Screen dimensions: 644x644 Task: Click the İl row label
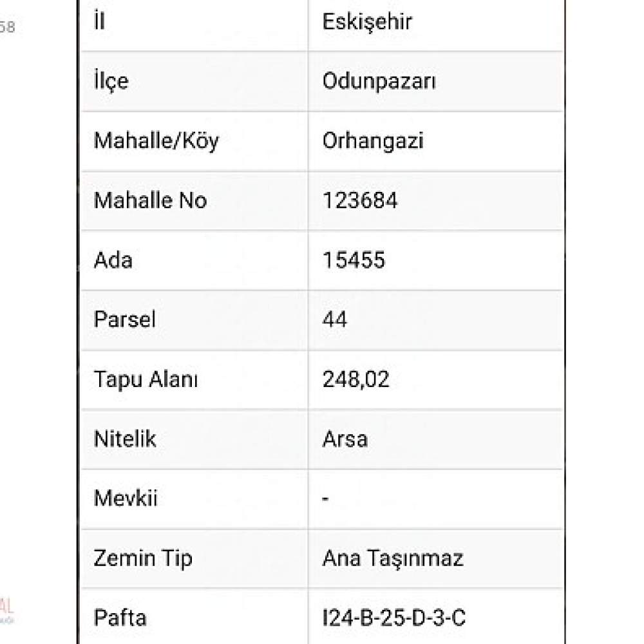(x=99, y=21)
